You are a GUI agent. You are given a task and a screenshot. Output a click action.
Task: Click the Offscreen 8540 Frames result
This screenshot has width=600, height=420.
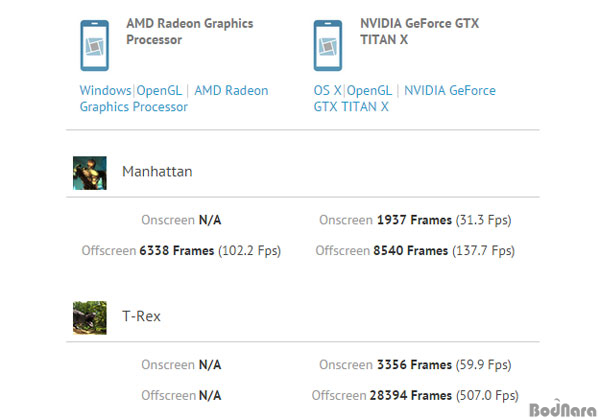coord(413,251)
